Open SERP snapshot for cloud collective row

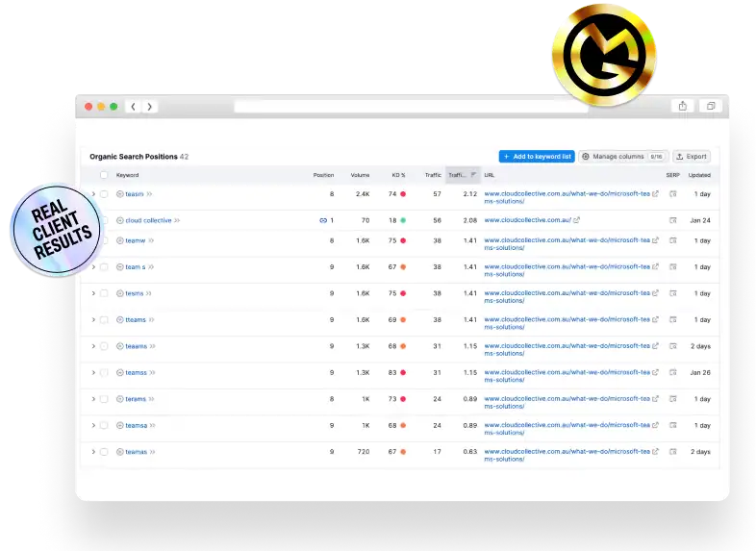click(x=673, y=220)
